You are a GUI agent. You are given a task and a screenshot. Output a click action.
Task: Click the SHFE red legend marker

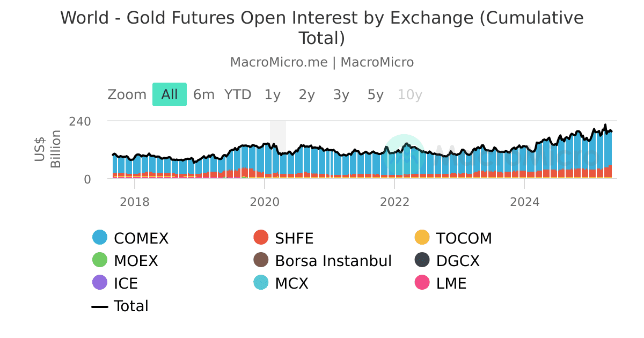coord(261,238)
